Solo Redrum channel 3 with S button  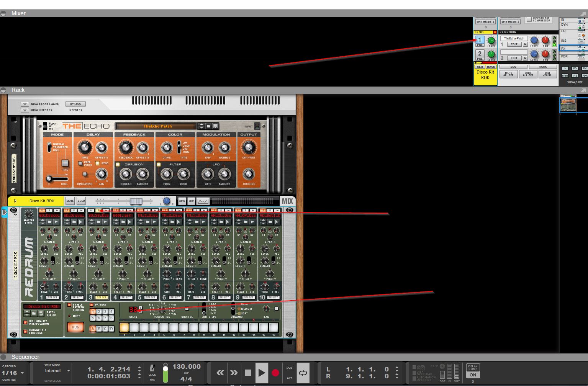coord(98,211)
